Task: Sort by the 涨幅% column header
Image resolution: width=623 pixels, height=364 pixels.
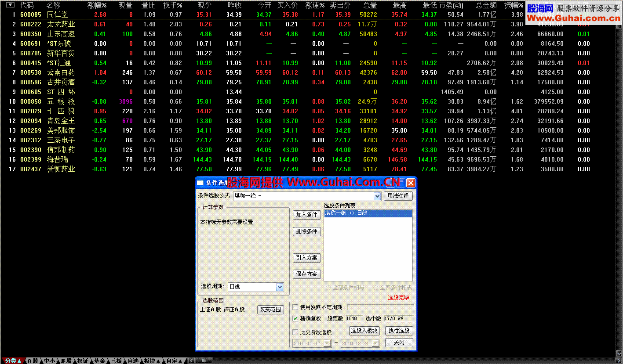Action: pos(97,5)
